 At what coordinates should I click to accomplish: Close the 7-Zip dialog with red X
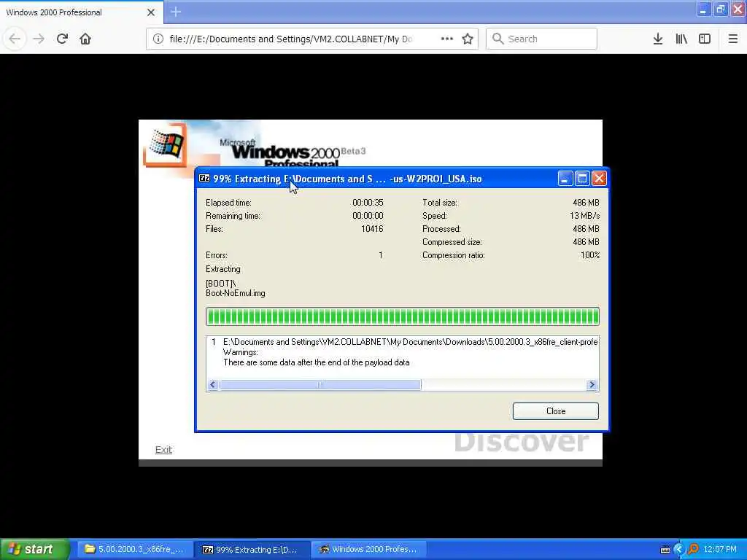(600, 179)
